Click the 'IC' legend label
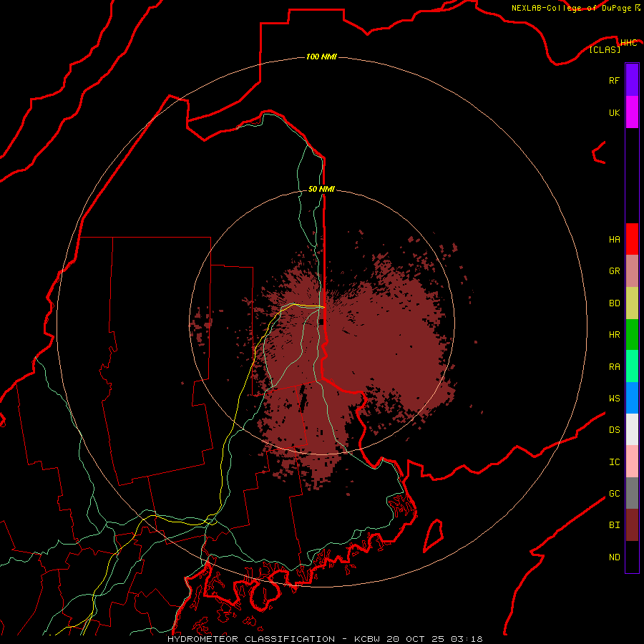644x644 pixels. tap(614, 462)
